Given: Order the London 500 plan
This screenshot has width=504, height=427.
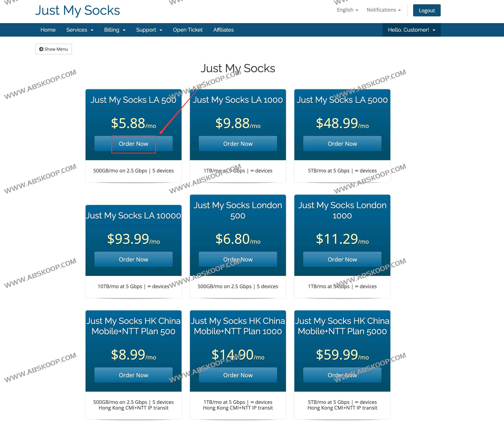Looking at the screenshot, I should pos(238,260).
